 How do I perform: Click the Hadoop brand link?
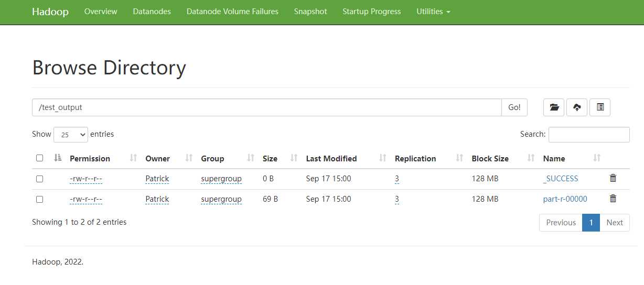pyautogui.click(x=50, y=12)
